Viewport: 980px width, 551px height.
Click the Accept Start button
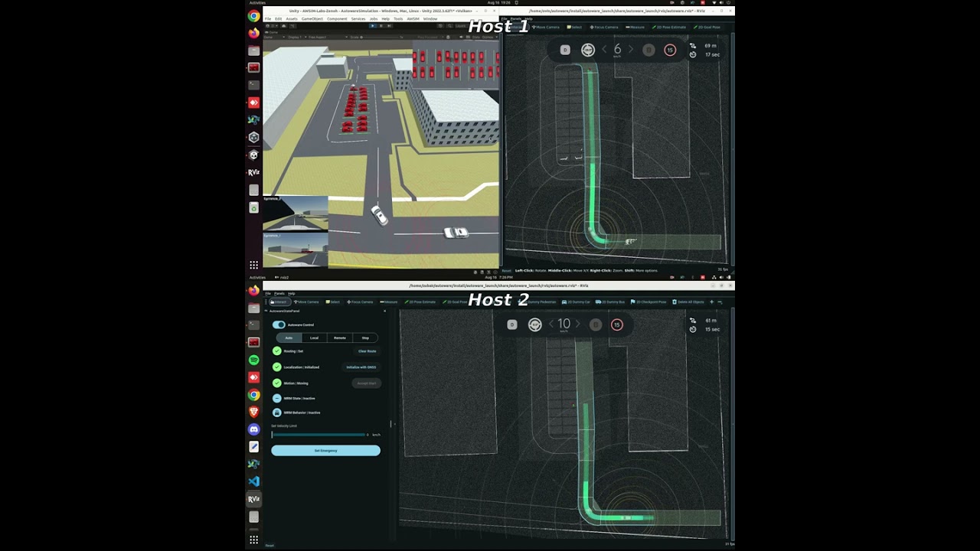tap(367, 383)
